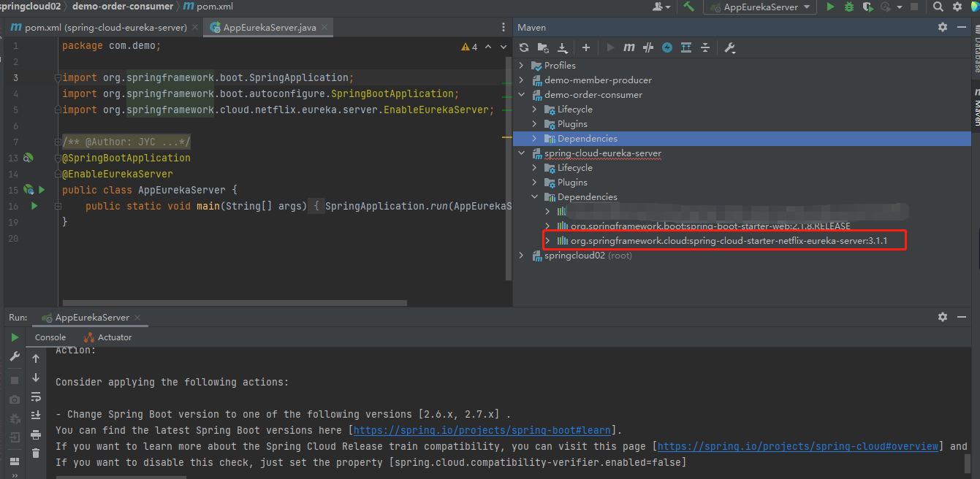Open the Database side tool window
980x479 pixels.
(x=976, y=48)
